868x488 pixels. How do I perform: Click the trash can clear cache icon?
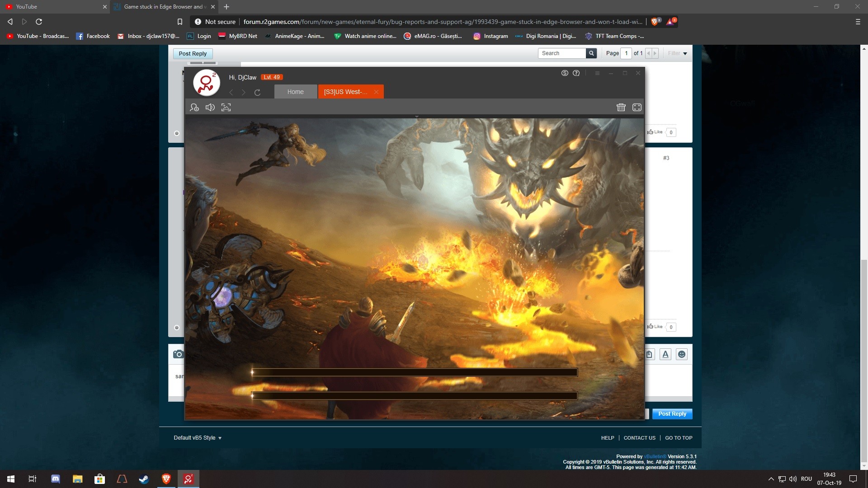tap(621, 108)
